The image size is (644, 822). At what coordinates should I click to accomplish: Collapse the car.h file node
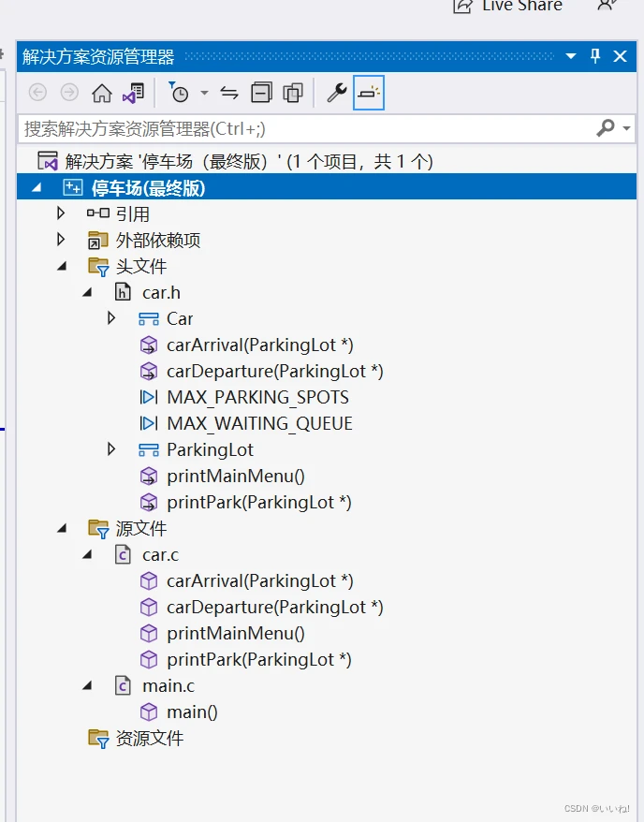[87, 292]
